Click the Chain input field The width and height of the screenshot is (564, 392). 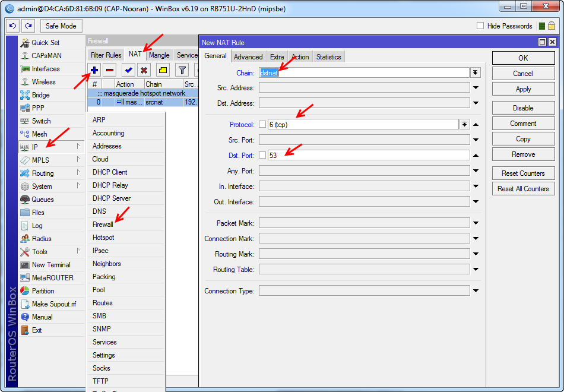(364, 72)
